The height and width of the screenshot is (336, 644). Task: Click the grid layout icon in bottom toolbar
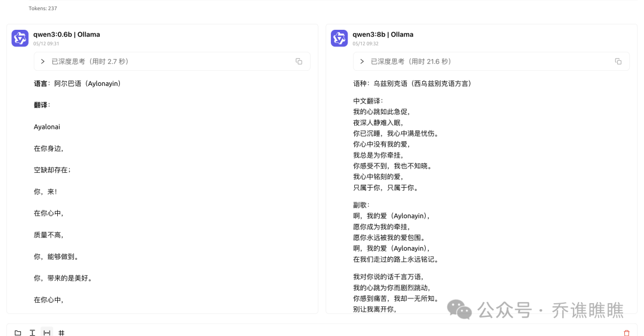(61, 332)
